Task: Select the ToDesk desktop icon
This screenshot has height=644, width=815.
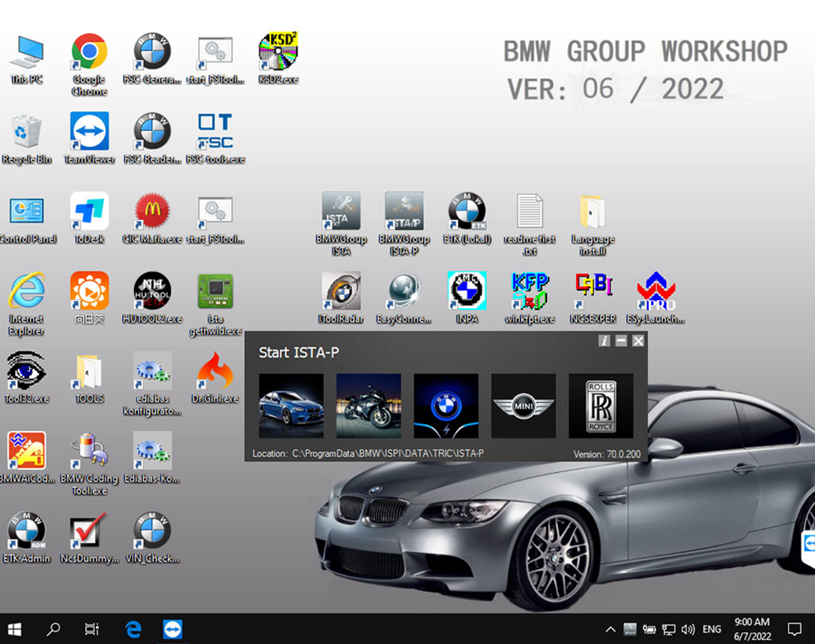Action: pos(89,218)
